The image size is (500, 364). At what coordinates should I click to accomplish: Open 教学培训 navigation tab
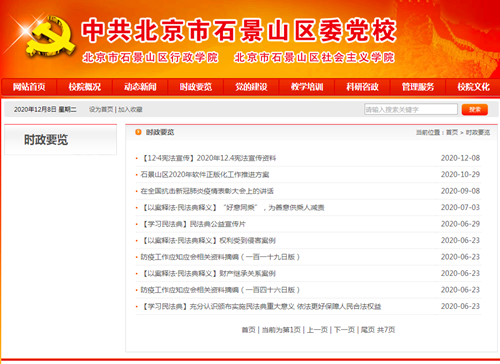coord(307,87)
